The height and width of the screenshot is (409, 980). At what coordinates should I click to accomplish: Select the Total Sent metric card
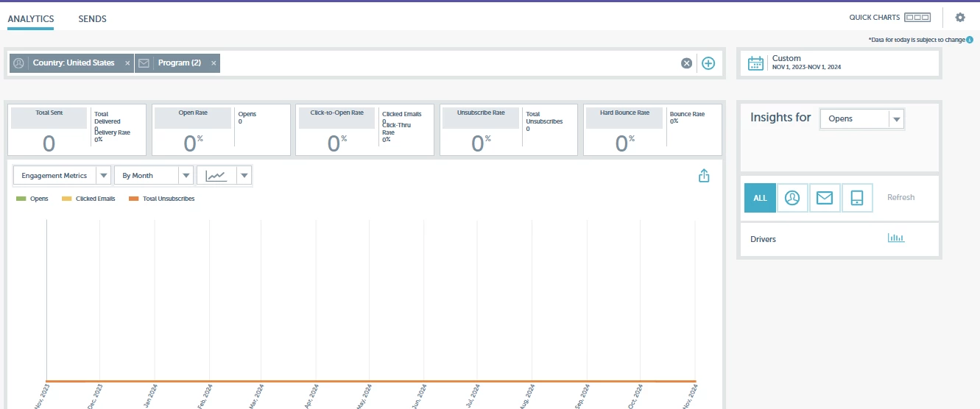pyautogui.click(x=77, y=130)
